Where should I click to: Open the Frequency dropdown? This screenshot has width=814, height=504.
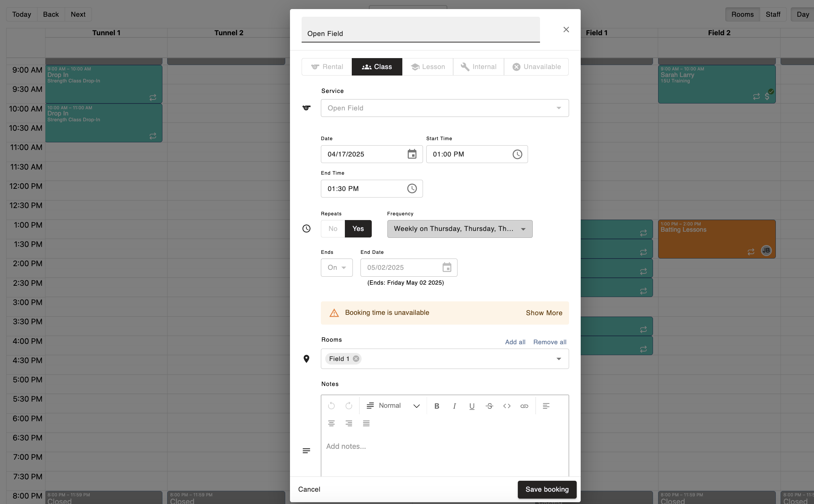click(460, 229)
